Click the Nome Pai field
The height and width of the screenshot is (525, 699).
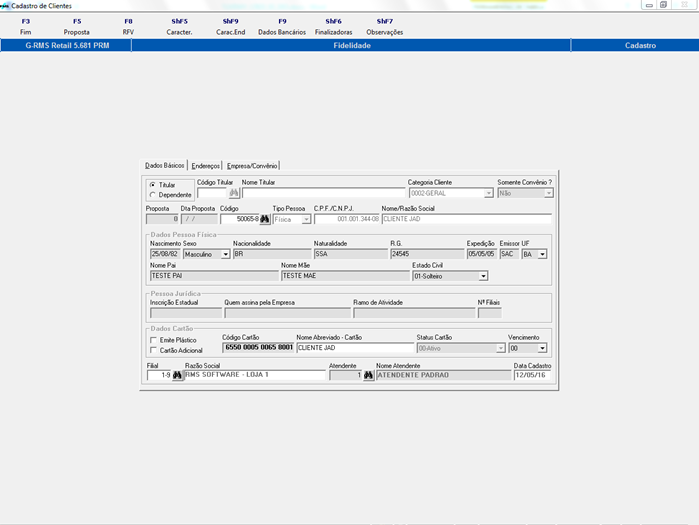214,276
